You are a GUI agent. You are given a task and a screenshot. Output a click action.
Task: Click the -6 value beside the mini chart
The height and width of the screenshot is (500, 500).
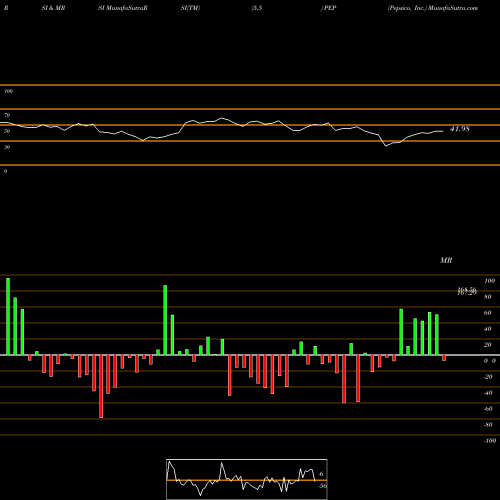click(x=321, y=474)
